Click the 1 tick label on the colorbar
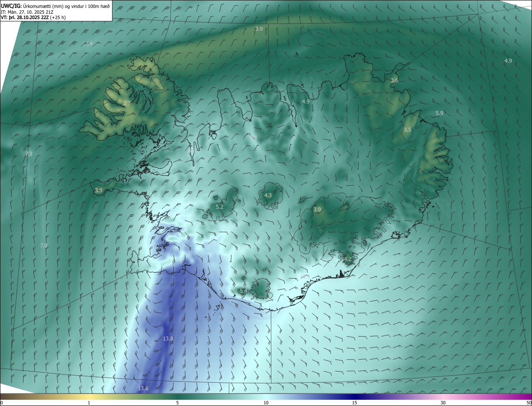 pos(89,403)
